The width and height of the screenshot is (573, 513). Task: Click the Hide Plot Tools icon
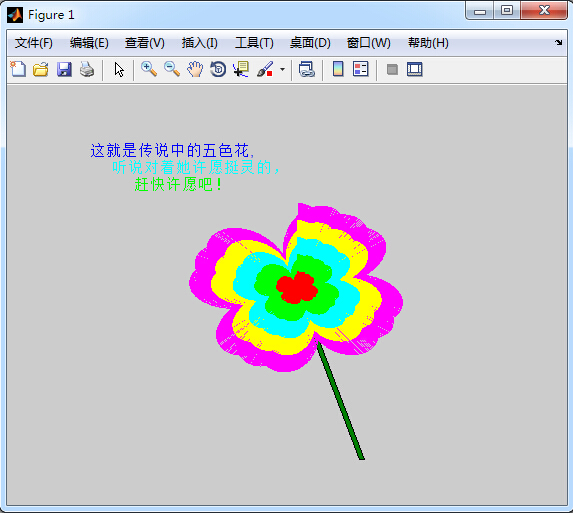(x=392, y=69)
